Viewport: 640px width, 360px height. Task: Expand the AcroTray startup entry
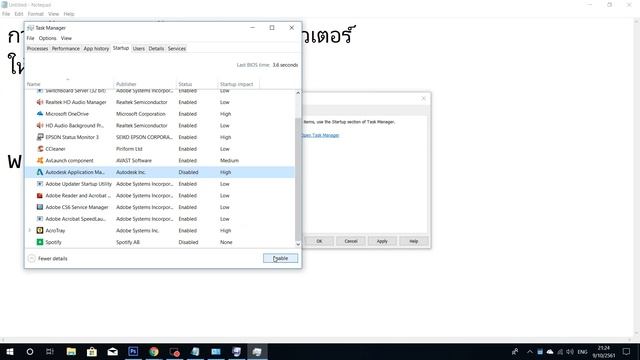tap(29, 230)
